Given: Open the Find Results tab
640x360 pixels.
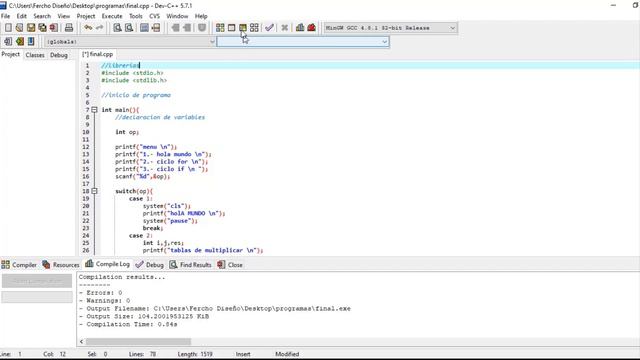Looking at the screenshot, I should pyautogui.click(x=190, y=265).
